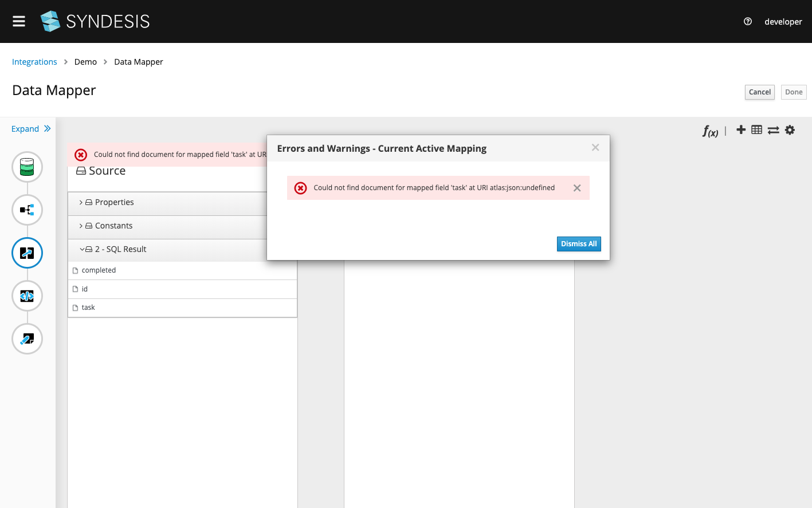Image resolution: width=812 pixels, height=508 pixels.
Task: Go to Integrations breadcrumb link
Action: pos(34,62)
